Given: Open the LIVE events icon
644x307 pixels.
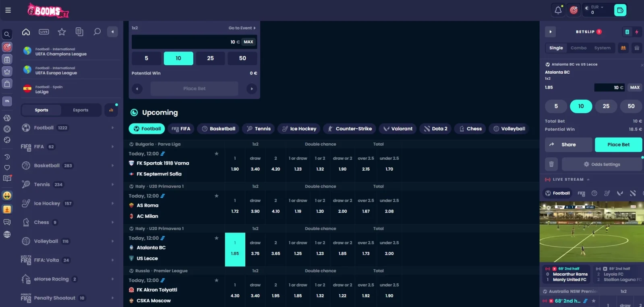Looking at the screenshot, I should point(44,32).
